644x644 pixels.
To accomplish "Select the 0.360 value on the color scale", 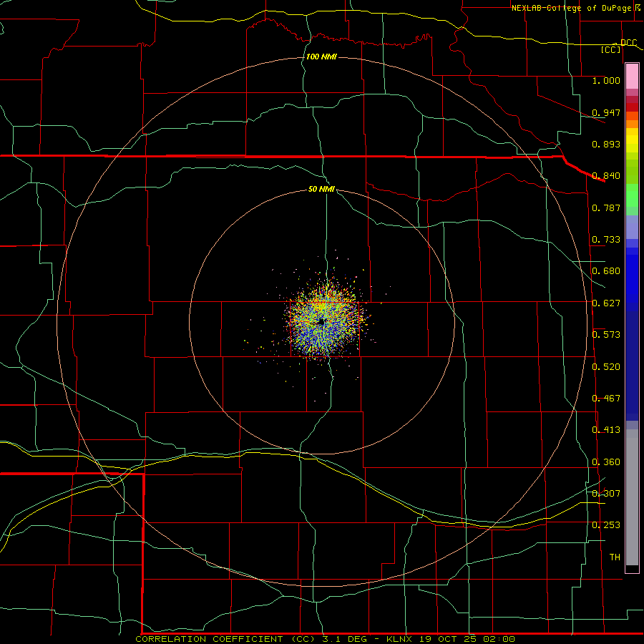I will tap(606, 462).
